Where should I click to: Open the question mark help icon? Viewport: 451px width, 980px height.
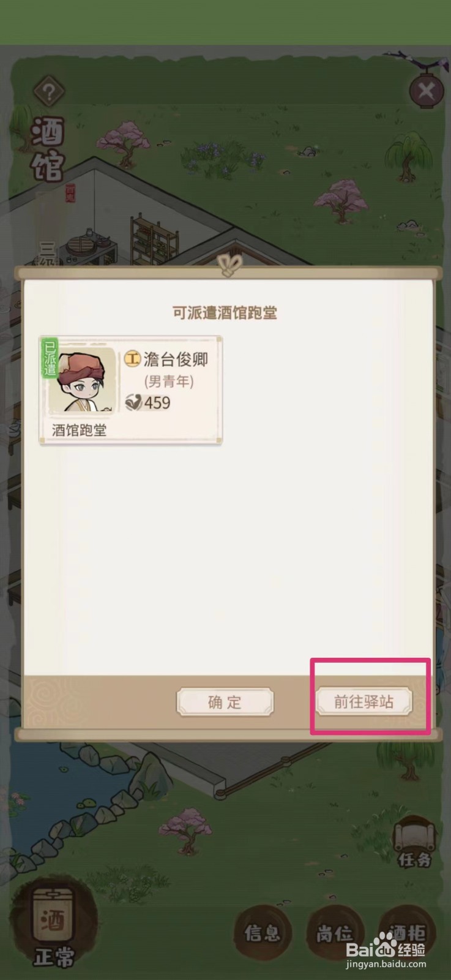pos(49,92)
